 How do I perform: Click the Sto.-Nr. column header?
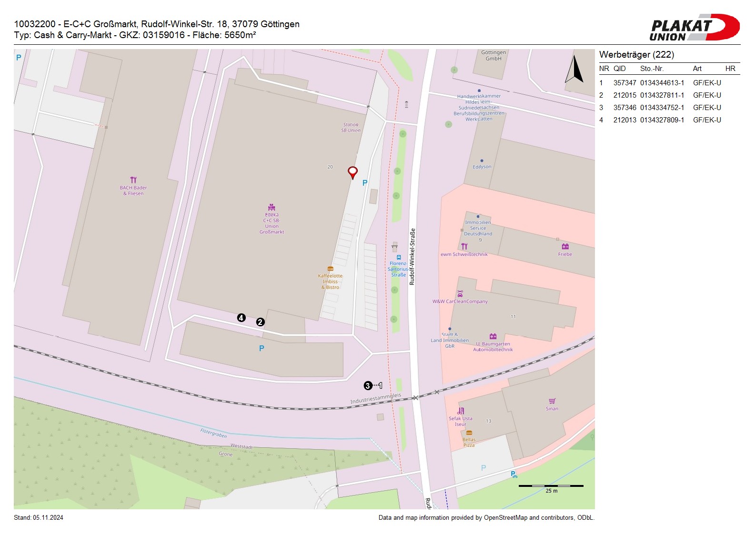(x=652, y=69)
